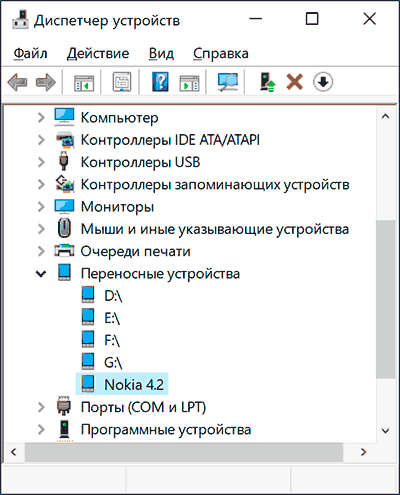Click the Update driver toolbar icon

(x=267, y=82)
